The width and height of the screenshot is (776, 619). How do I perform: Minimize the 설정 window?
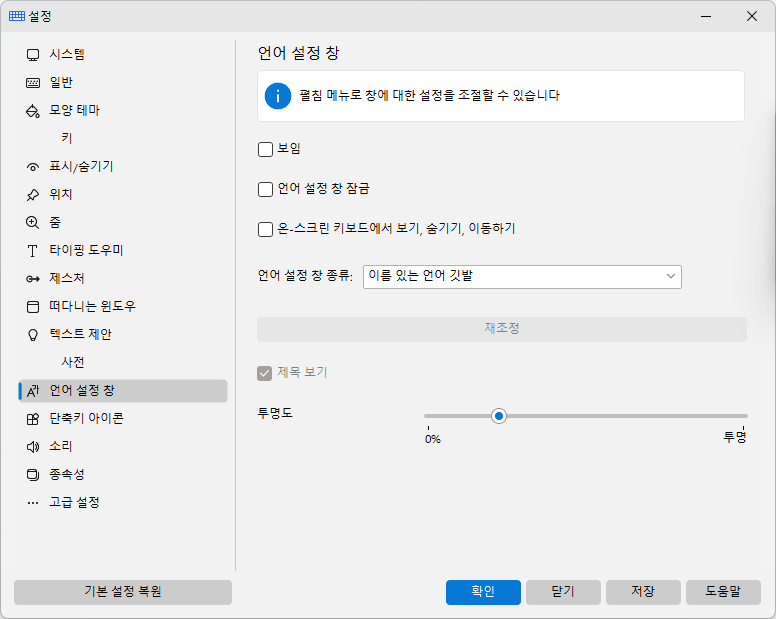click(706, 16)
